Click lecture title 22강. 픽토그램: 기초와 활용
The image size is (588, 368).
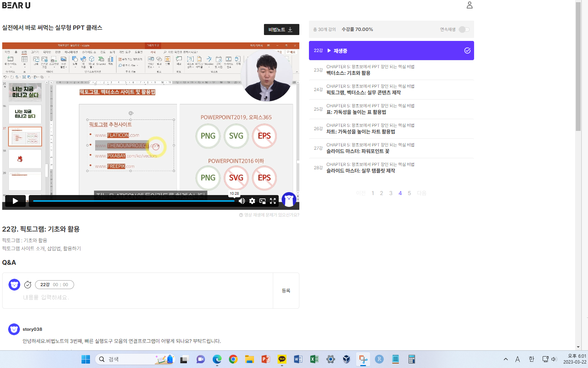pyautogui.click(x=41, y=229)
